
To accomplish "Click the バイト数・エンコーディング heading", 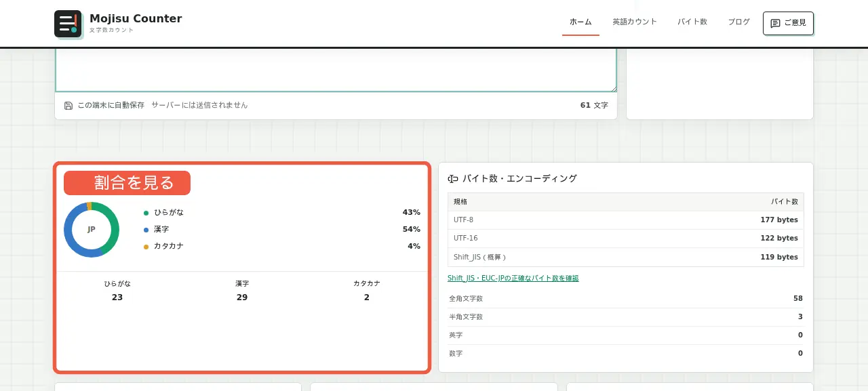I will [520, 179].
